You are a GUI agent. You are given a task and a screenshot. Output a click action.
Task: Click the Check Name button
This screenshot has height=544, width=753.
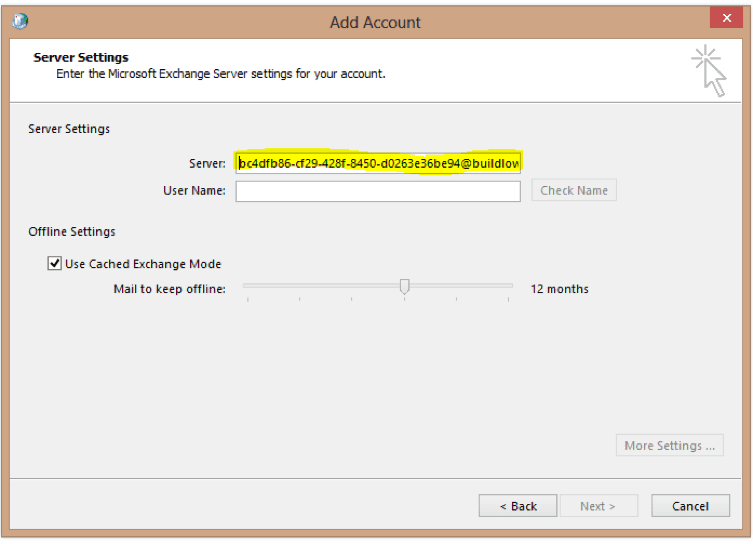[x=574, y=191]
